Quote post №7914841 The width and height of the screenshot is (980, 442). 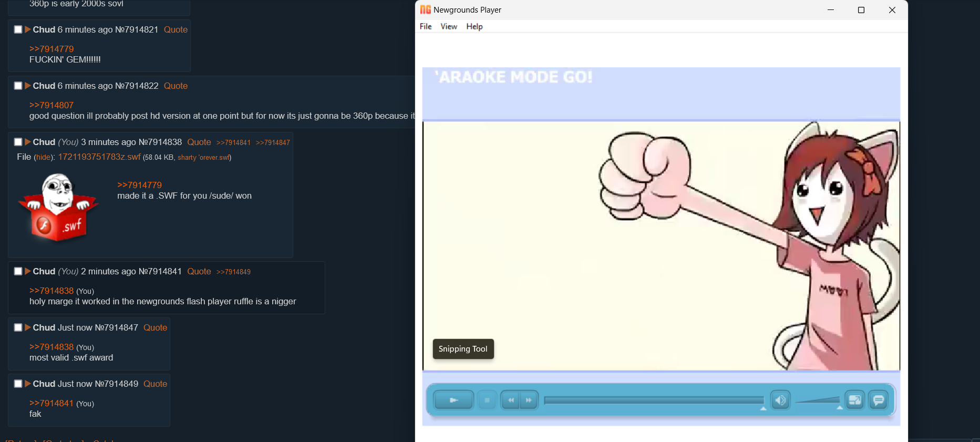[199, 271]
